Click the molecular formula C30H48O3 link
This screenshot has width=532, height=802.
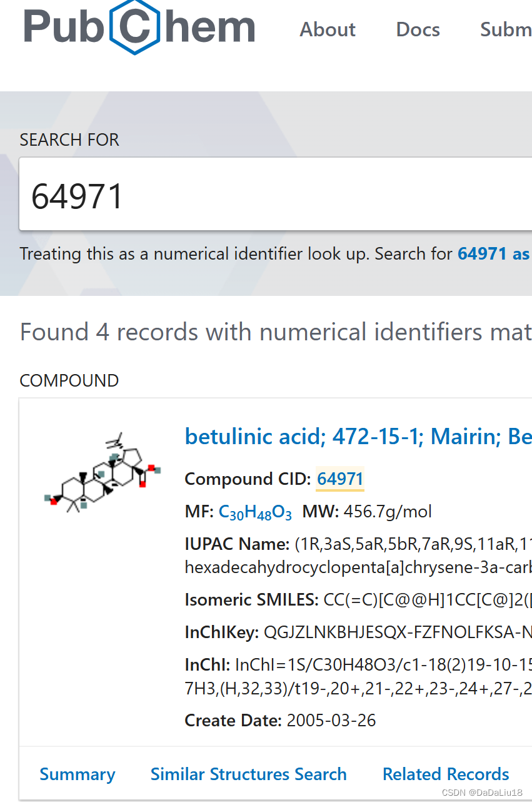click(x=255, y=512)
